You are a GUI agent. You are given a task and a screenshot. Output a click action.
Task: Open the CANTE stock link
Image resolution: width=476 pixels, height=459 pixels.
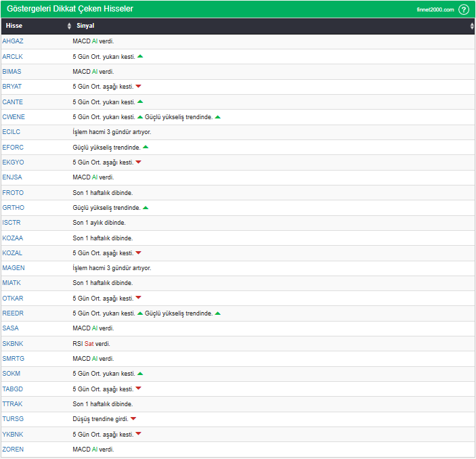12,102
